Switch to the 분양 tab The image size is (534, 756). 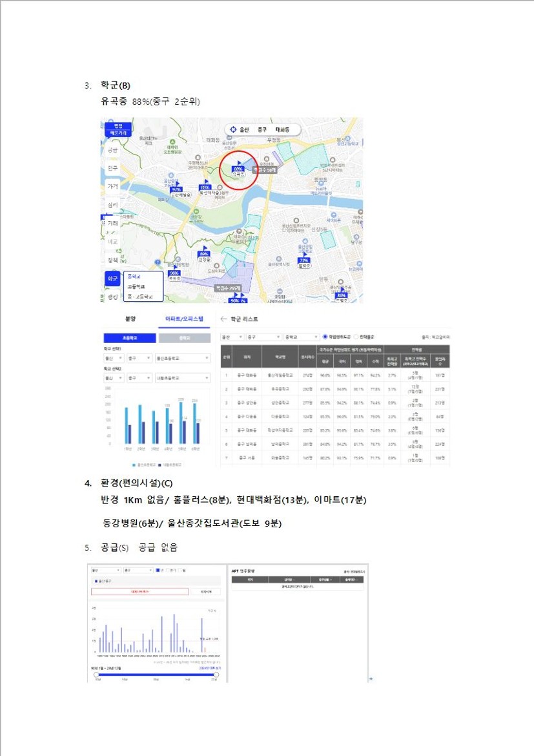[130, 319]
